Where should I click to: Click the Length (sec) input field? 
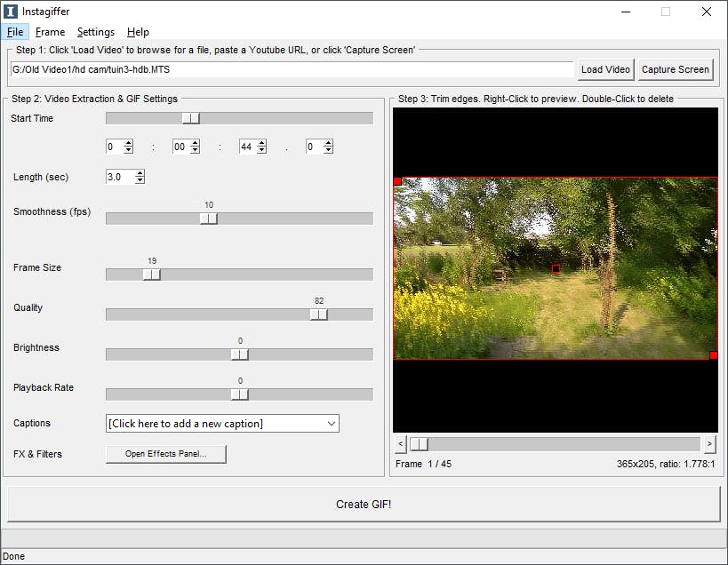click(120, 177)
